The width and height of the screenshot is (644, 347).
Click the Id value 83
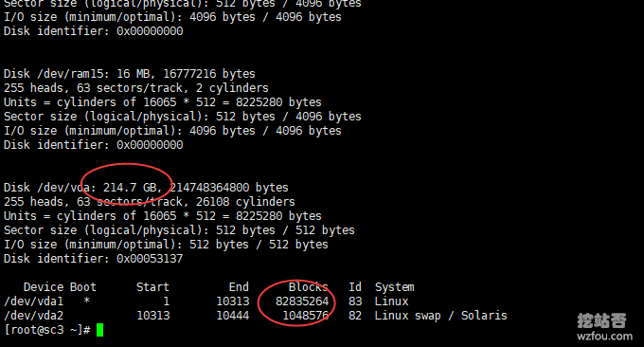click(355, 301)
